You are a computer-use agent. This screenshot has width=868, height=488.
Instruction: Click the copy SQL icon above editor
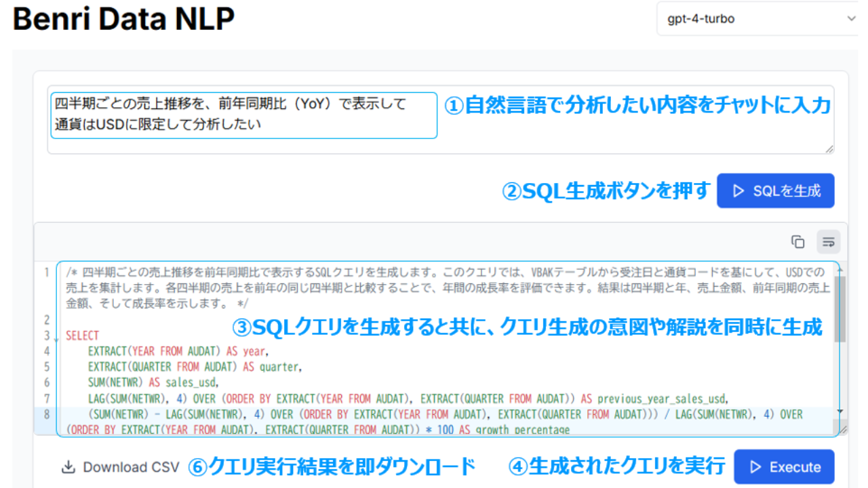[798, 242]
